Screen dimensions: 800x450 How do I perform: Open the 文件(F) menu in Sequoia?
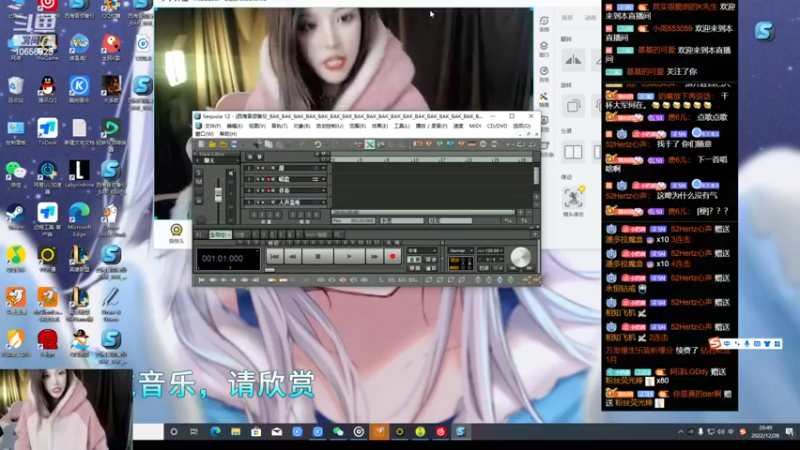click(x=213, y=126)
